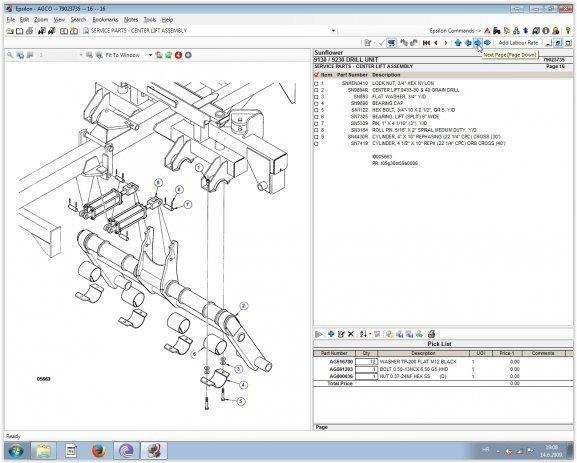
Task: Click the callout 2 bubble on the diagram
Action: click(x=243, y=306)
